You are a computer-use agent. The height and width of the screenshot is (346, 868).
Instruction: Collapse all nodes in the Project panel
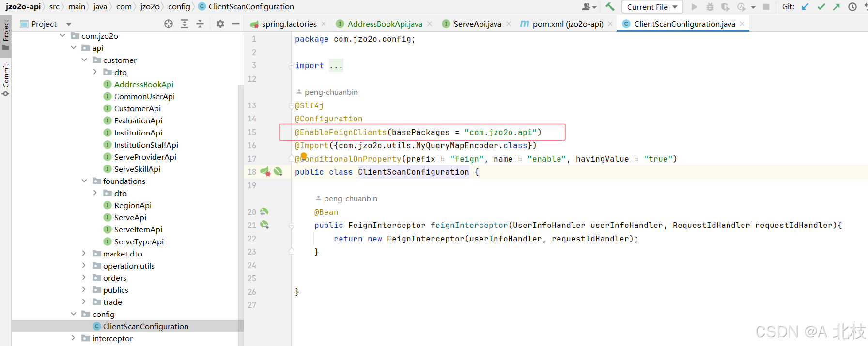(200, 24)
